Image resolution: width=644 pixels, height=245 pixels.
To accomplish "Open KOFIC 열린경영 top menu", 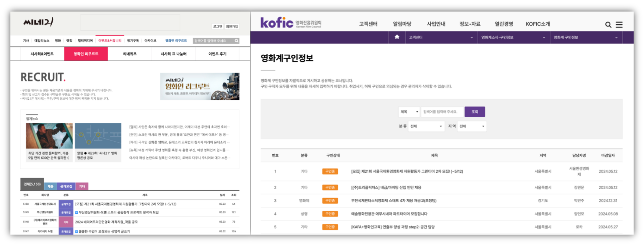I will pos(504,24).
